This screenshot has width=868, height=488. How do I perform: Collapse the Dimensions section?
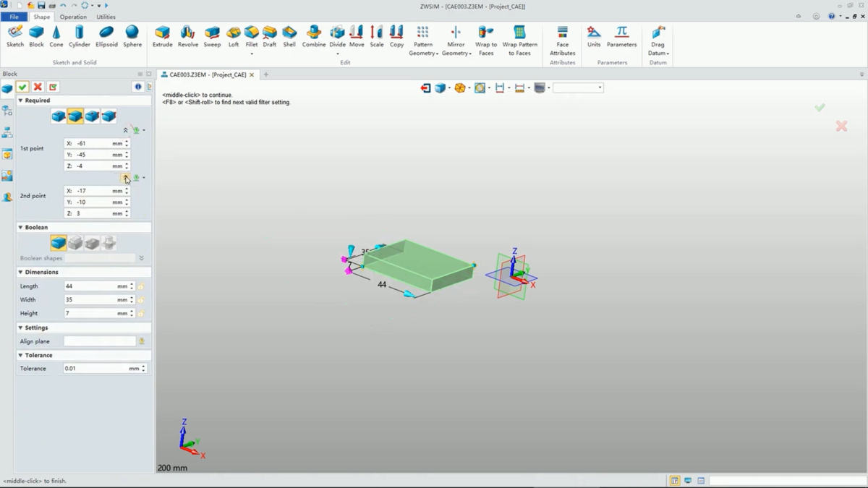coord(20,272)
